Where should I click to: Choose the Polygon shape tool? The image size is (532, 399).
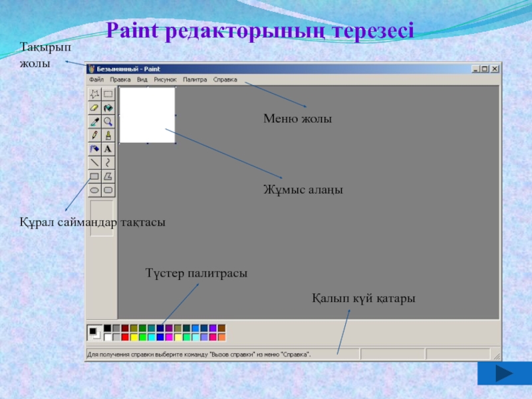pyautogui.click(x=108, y=176)
